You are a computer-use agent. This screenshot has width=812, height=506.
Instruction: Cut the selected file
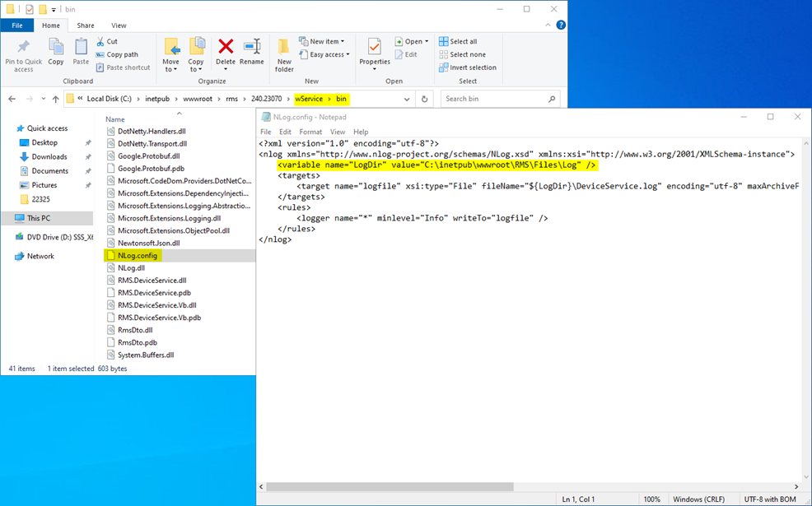107,41
